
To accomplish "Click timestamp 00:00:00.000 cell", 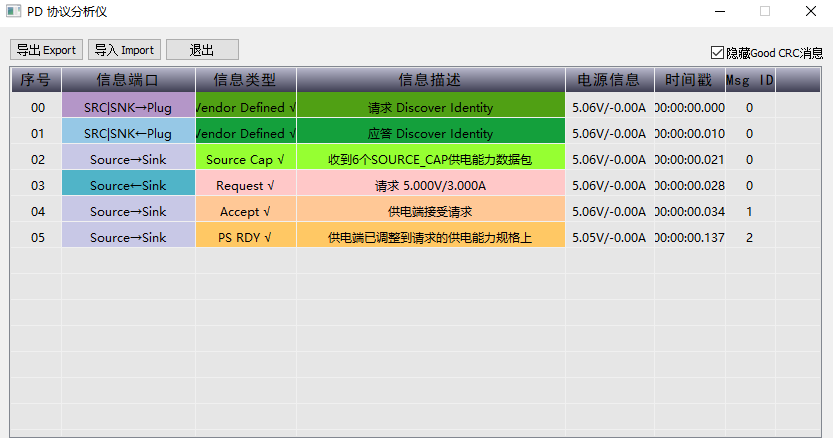I will (x=690, y=107).
